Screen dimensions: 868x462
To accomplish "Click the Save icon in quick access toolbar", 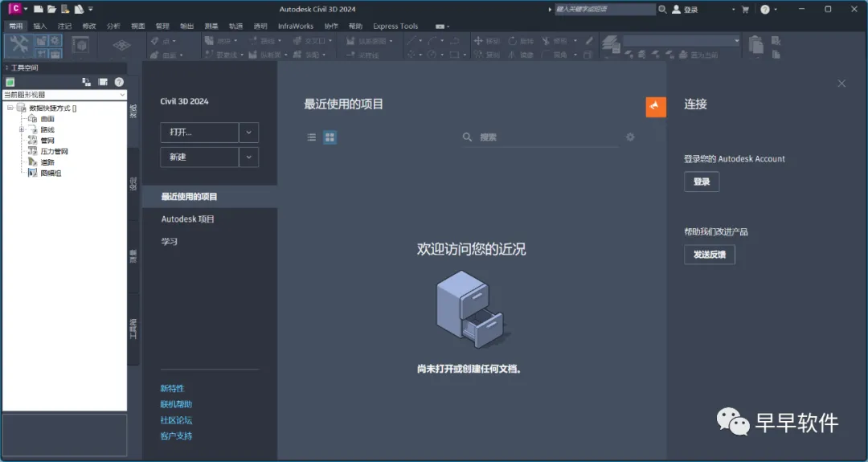I will point(65,9).
